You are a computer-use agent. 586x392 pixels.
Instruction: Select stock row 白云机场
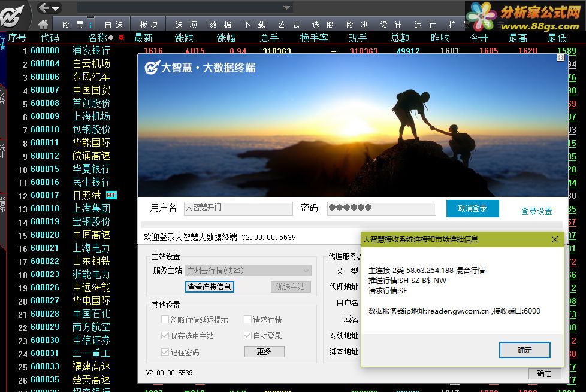91,64
